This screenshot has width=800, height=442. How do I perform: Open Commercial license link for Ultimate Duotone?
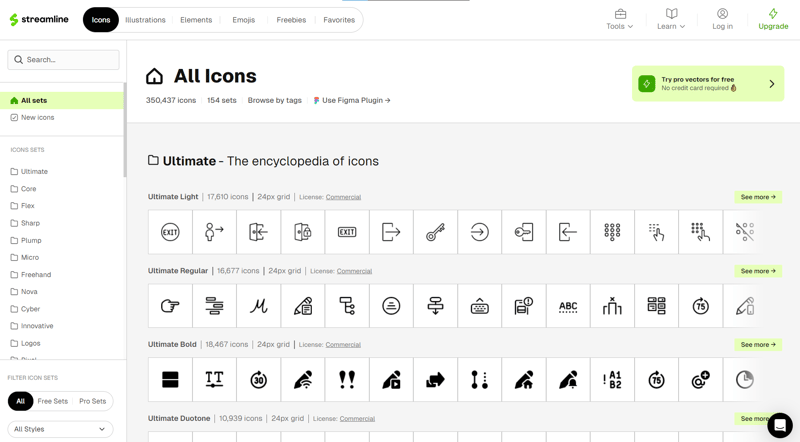click(357, 419)
